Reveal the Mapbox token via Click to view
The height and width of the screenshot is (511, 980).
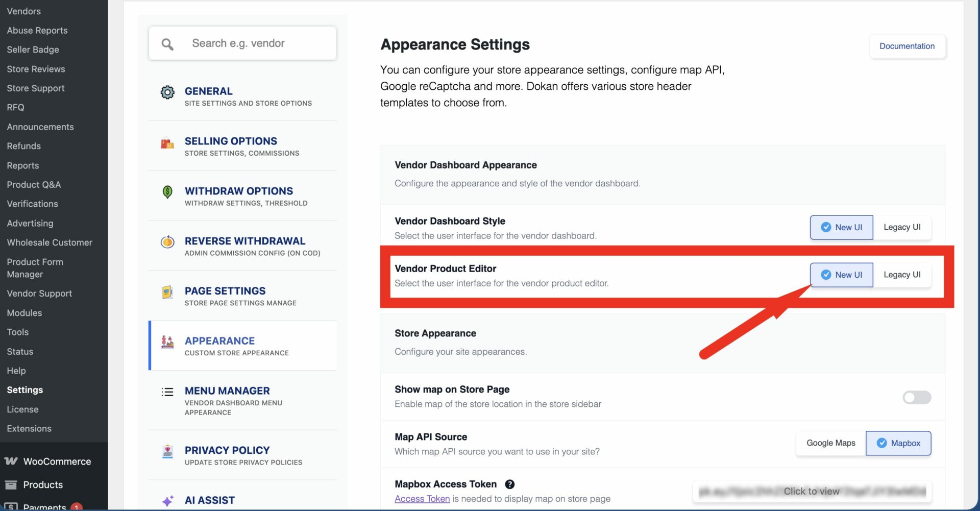812,491
